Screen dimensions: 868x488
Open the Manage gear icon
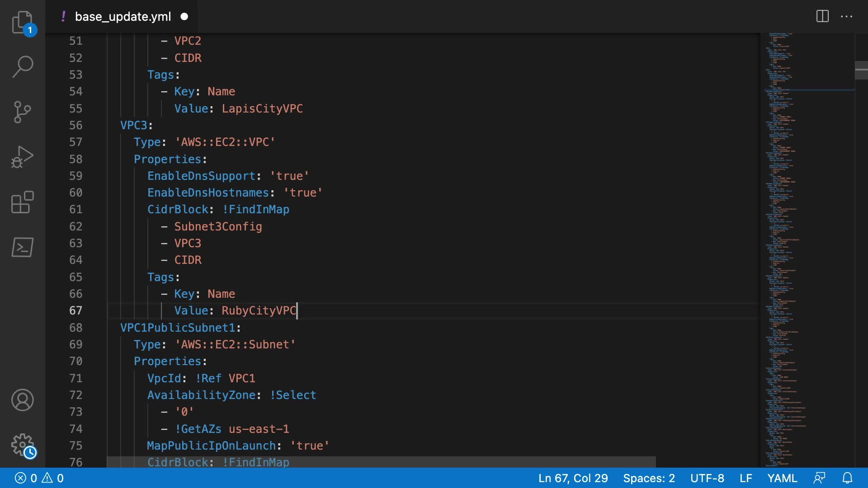(22, 445)
